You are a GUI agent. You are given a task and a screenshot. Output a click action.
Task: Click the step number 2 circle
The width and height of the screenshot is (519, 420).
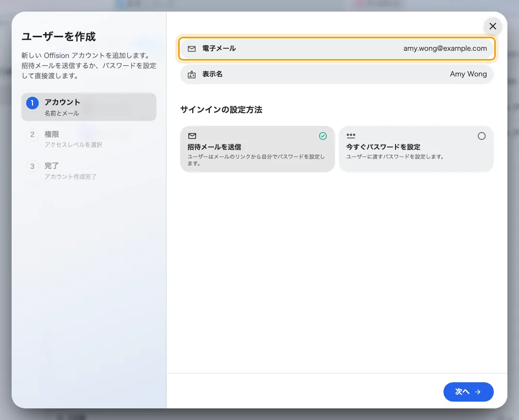[32, 134]
